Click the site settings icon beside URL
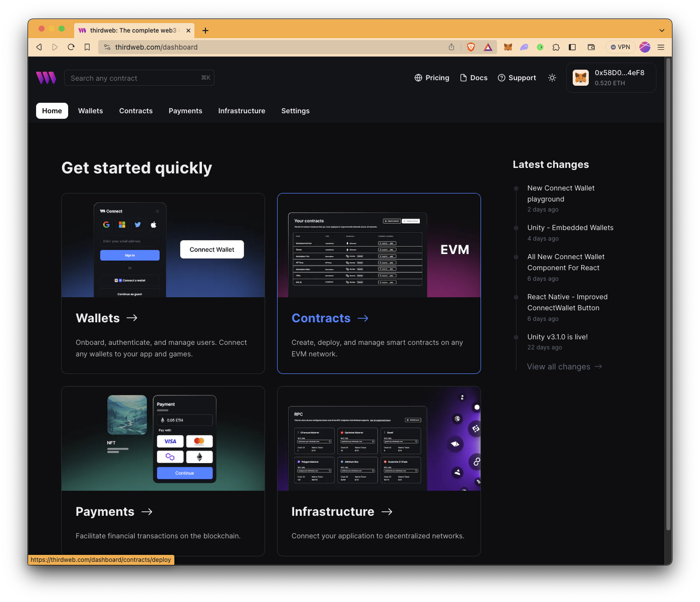Viewport: 700px width, 602px height. point(107,47)
